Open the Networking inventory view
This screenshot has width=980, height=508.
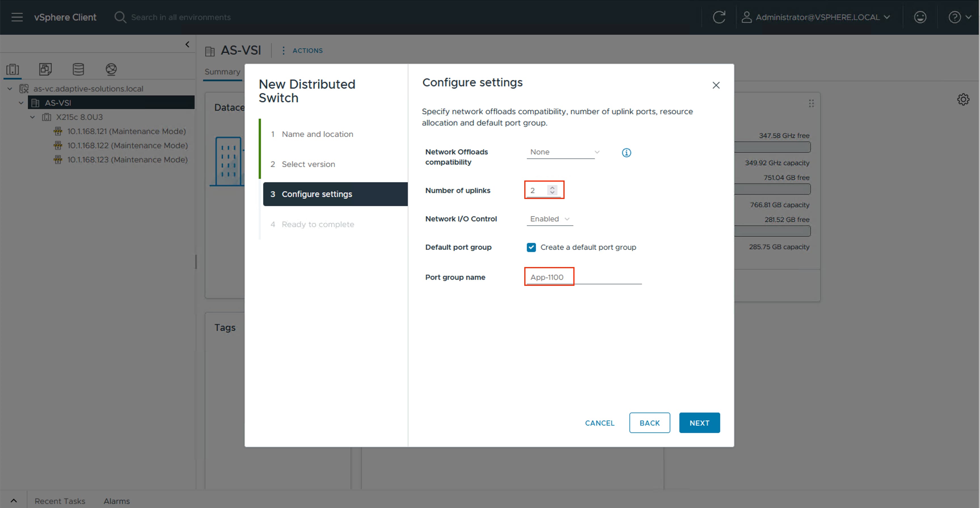pos(111,69)
